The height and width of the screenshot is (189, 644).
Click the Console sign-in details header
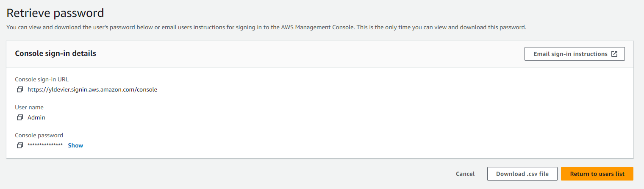56,54
